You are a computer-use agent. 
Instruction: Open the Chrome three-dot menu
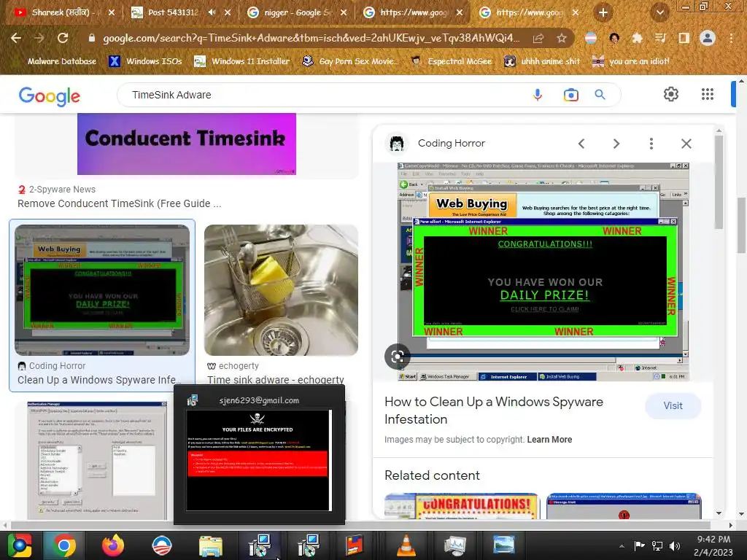click(731, 38)
